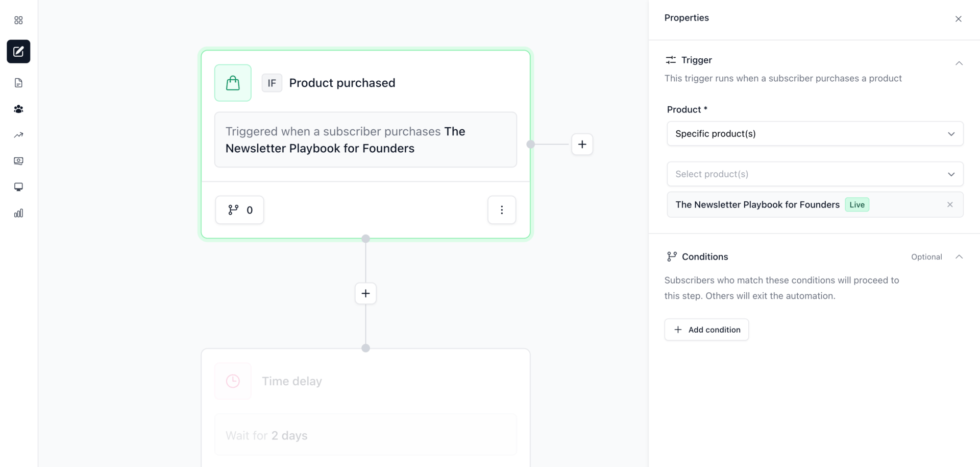Collapse the Trigger section

click(959, 63)
